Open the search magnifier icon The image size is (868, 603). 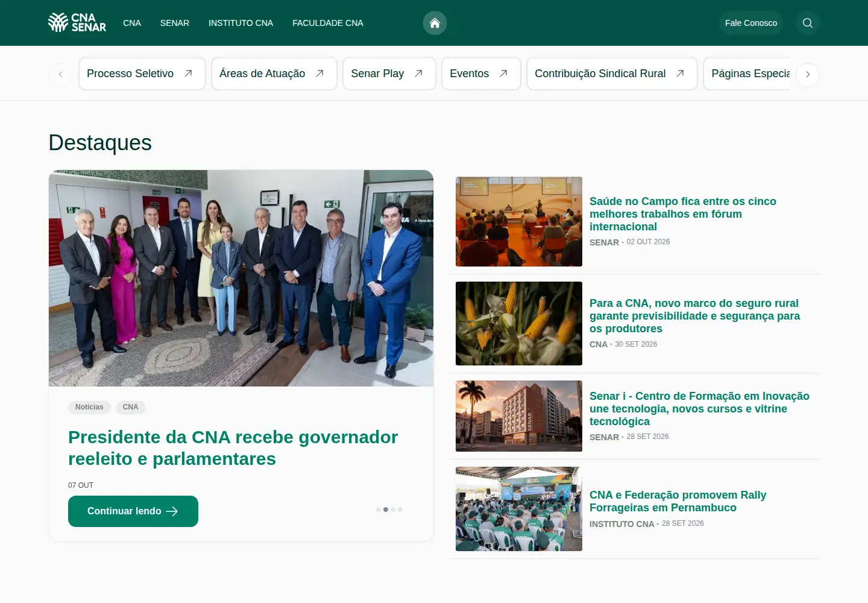pyautogui.click(x=808, y=23)
